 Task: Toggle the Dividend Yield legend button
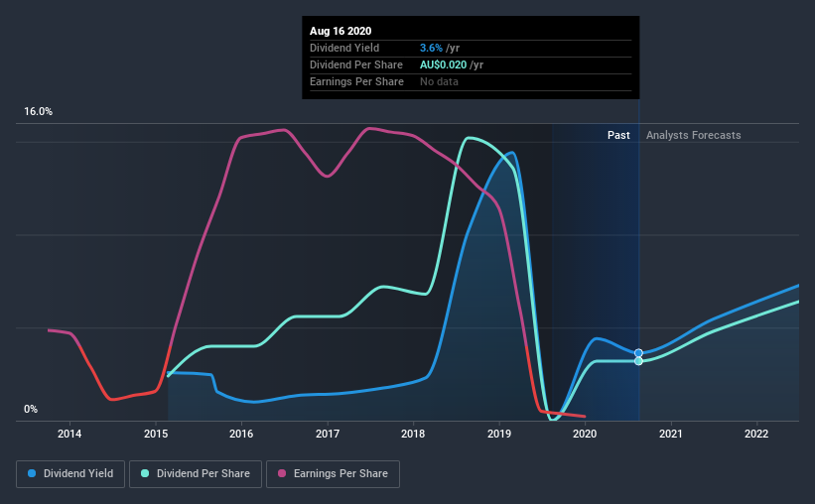click(x=70, y=474)
